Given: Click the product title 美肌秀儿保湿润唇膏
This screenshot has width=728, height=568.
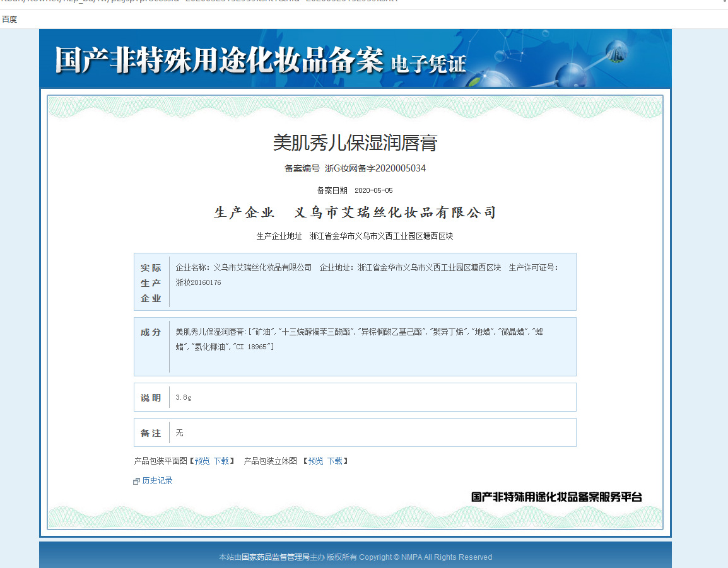Looking at the screenshot, I should tap(355, 142).
